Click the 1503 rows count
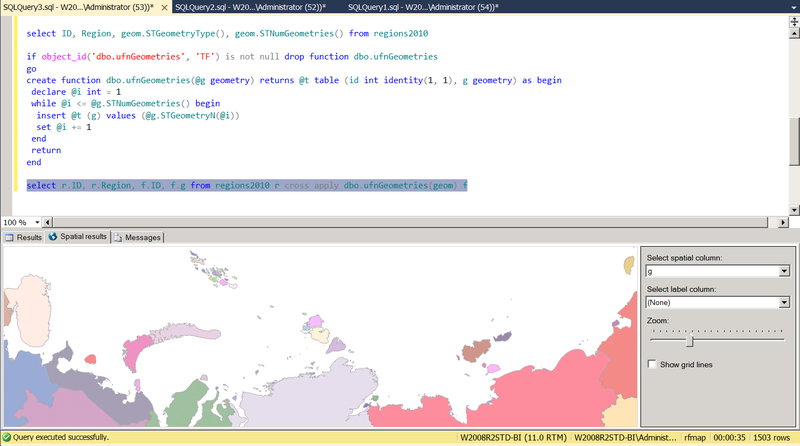The width and height of the screenshot is (800, 446). coord(771,438)
